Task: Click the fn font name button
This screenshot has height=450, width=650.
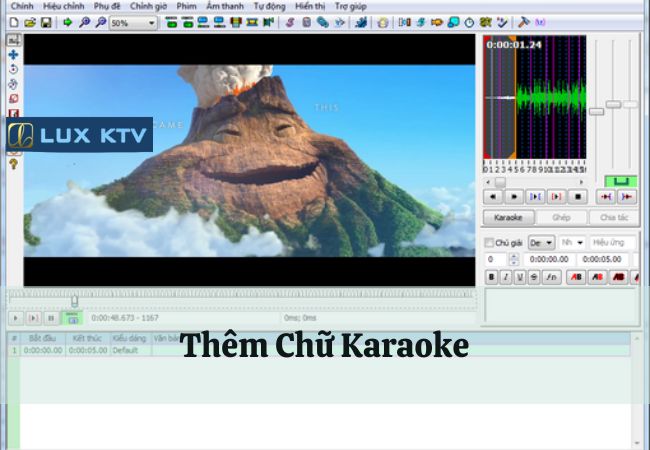Action: point(551,277)
